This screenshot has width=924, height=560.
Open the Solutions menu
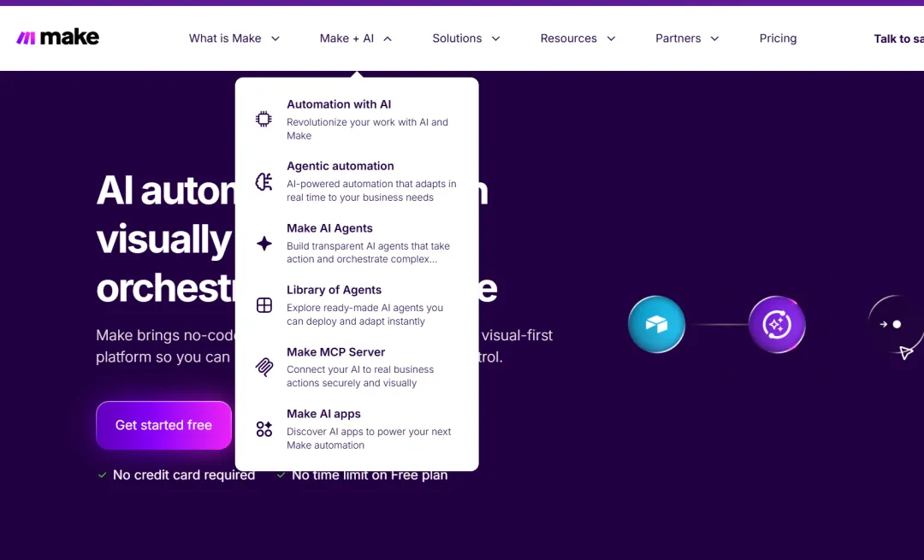[x=466, y=38]
